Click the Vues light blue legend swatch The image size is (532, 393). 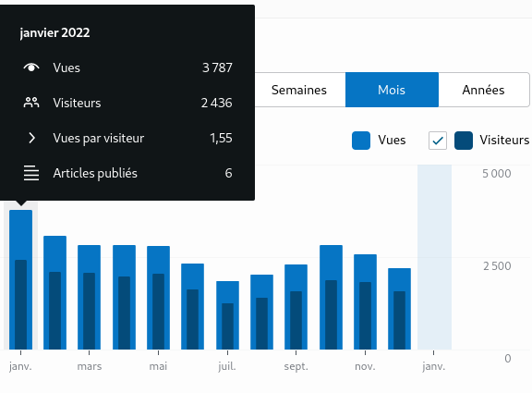pyautogui.click(x=361, y=141)
